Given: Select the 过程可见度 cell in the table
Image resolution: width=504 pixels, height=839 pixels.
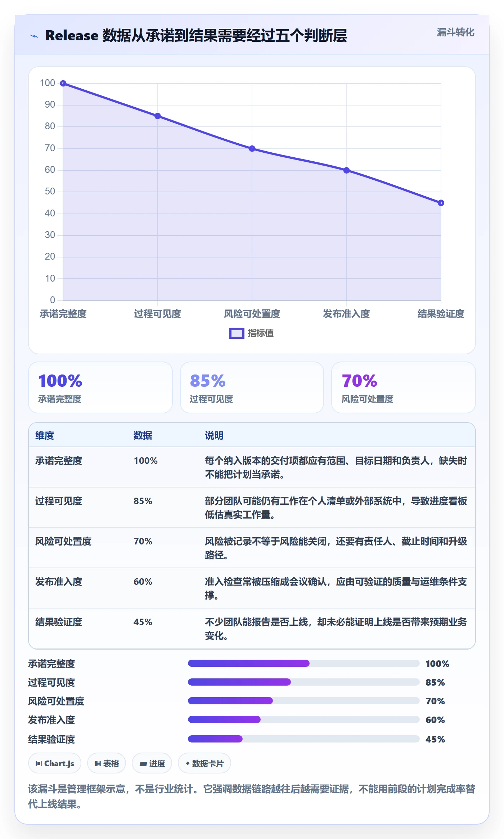Looking at the screenshot, I should coord(59,501).
